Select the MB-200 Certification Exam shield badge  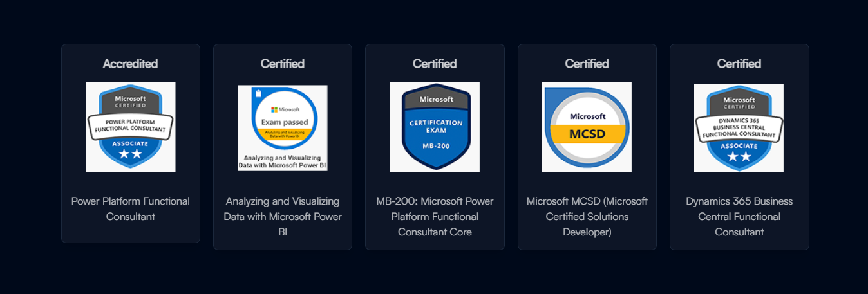pos(435,127)
